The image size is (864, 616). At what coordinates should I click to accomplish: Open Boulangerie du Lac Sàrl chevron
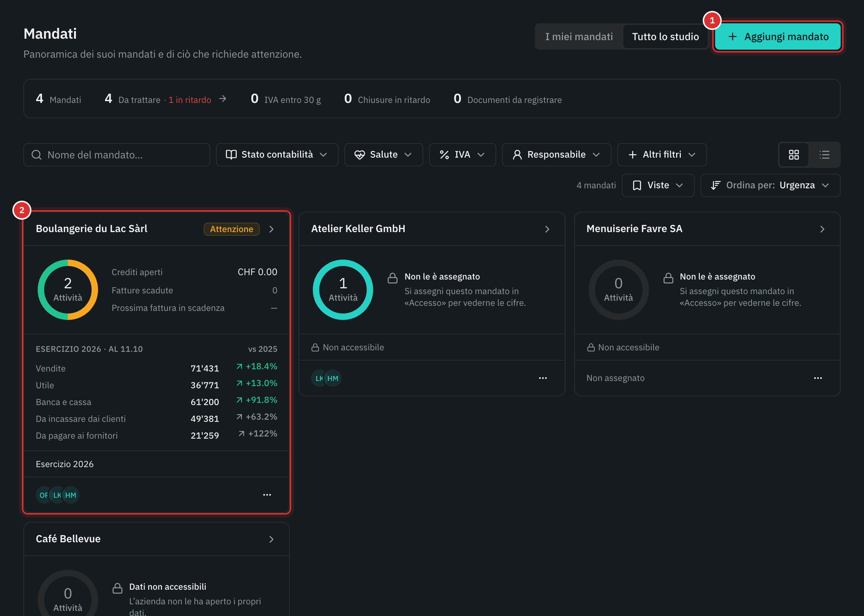pos(271,229)
